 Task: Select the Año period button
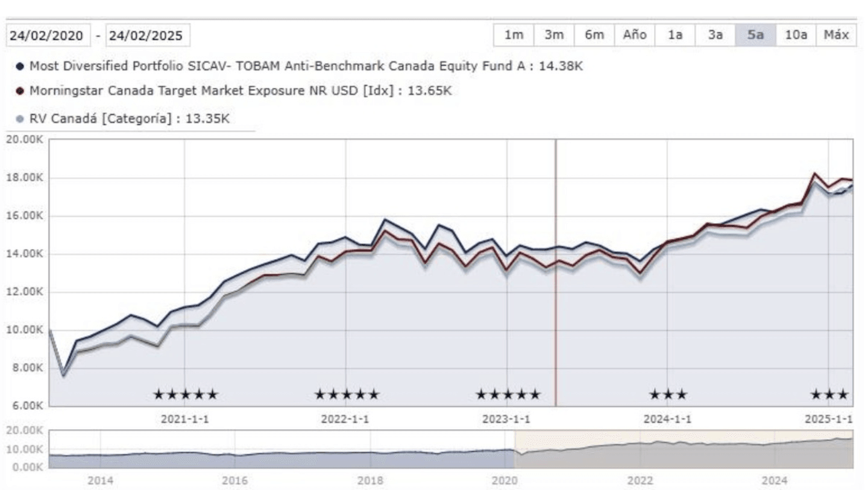point(634,34)
